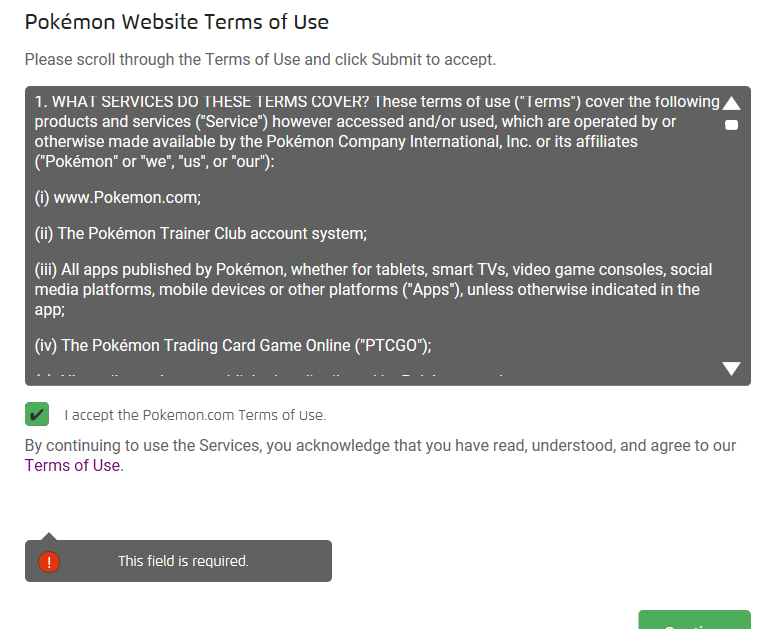Click the scroll down arrow in terms box

tap(731, 368)
